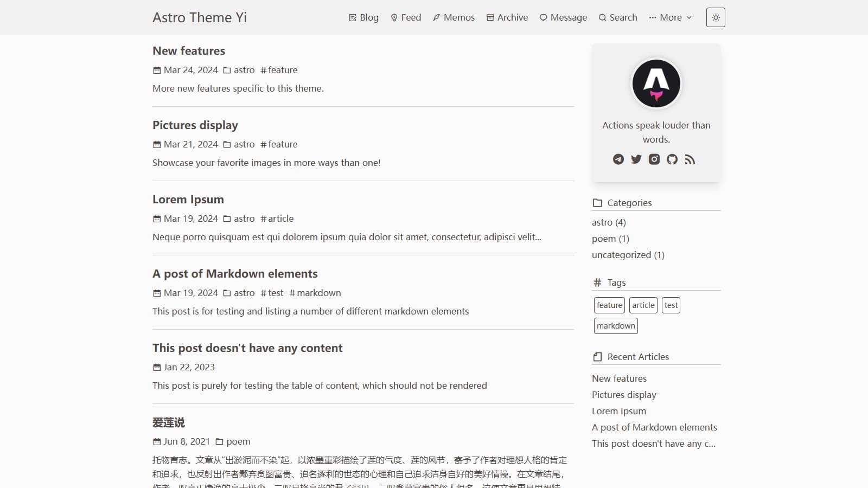Image resolution: width=868 pixels, height=488 pixels.
Task: Go to the Feed page
Action: [x=406, y=17]
